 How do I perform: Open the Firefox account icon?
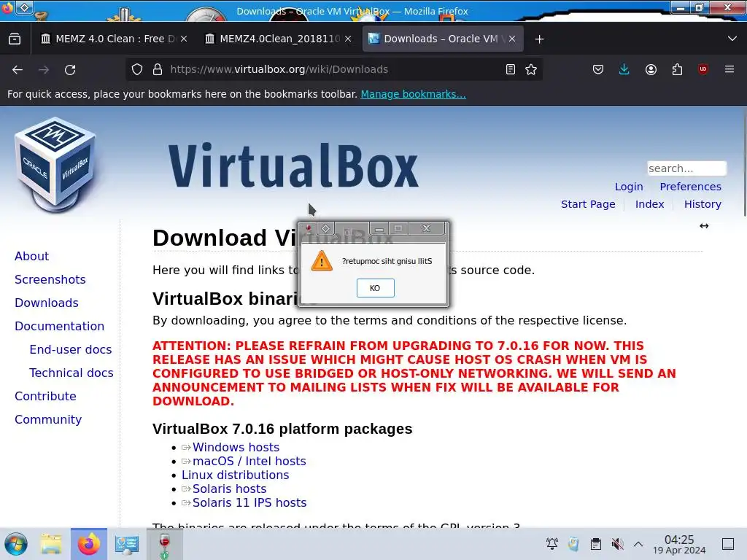(x=651, y=69)
